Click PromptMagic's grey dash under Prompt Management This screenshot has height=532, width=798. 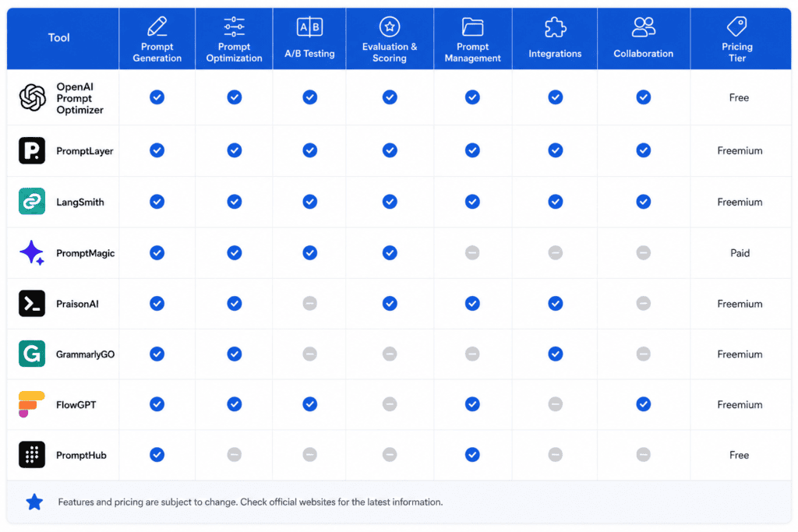point(472,253)
